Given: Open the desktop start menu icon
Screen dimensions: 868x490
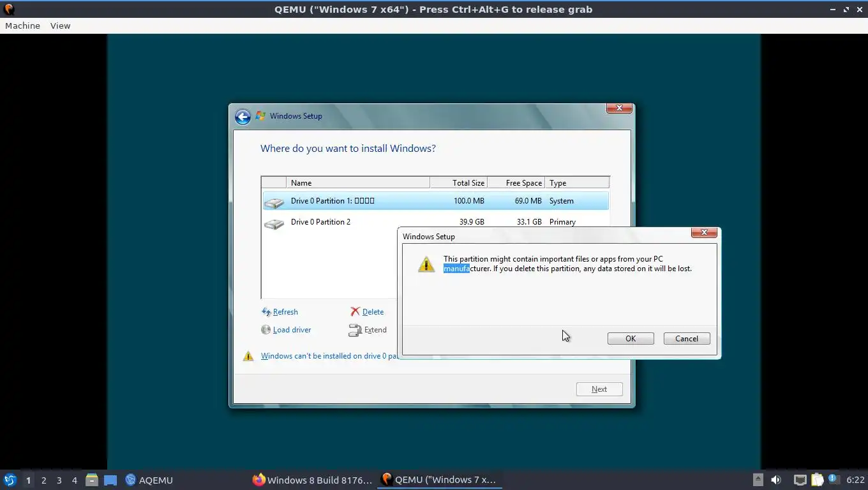Looking at the screenshot, I should coord(10,480).
